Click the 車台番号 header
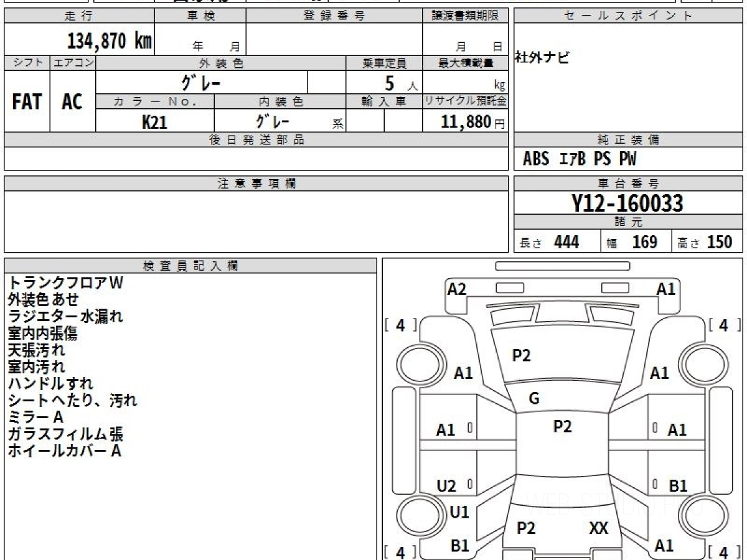The image size is (747, 560). click(628, 184)
